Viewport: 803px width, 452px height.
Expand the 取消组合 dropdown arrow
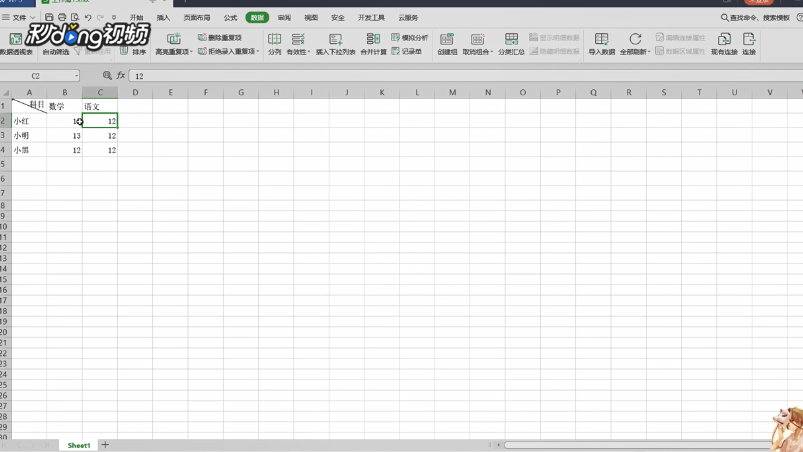[492, 52]
